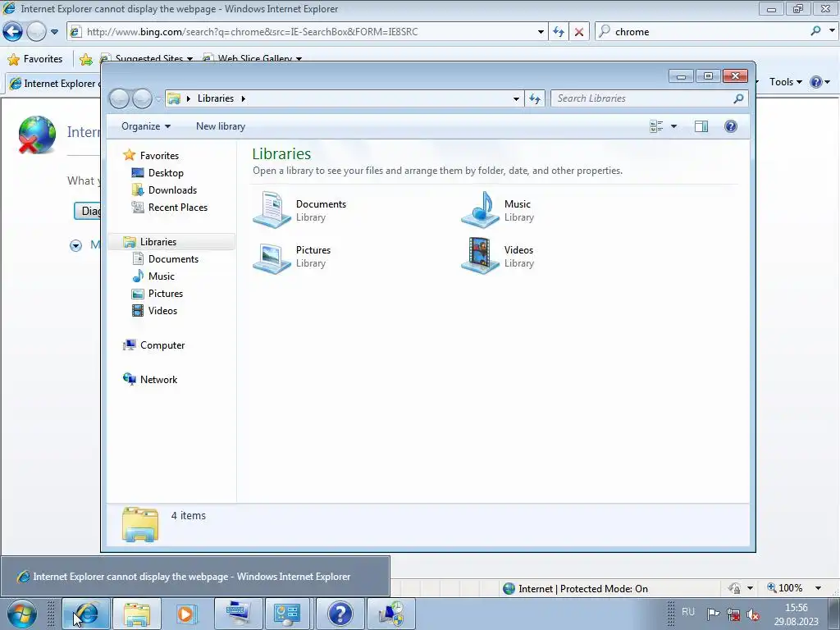Open IE recent pages dropdown
Screen dimensions: 840x630
tap(54, 32)
